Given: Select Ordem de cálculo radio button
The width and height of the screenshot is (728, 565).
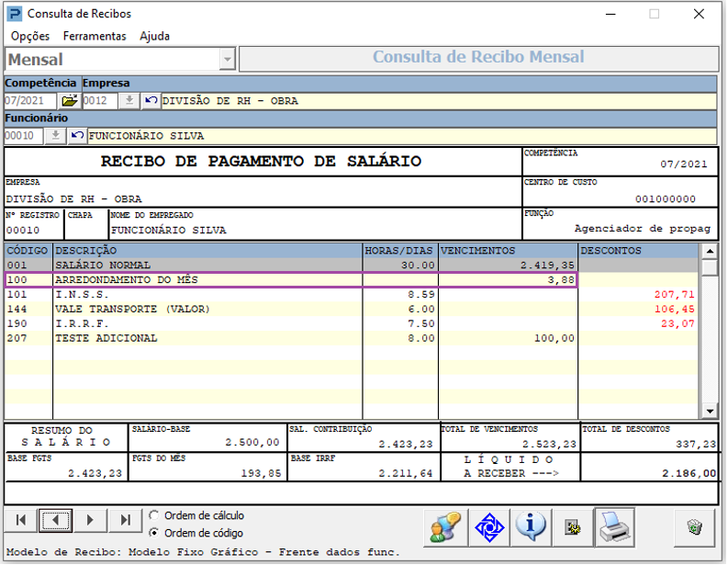Looking at the screenshot, I should tap(154, 515).
